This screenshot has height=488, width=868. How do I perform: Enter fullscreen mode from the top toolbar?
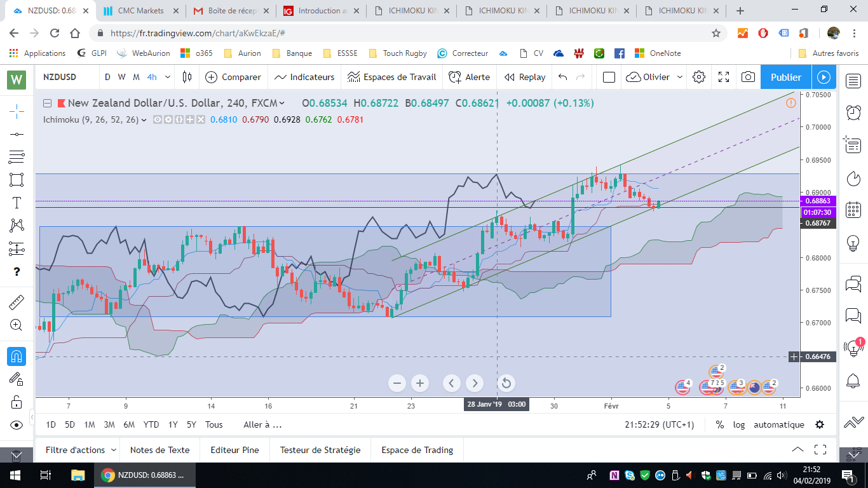point(723,77)
